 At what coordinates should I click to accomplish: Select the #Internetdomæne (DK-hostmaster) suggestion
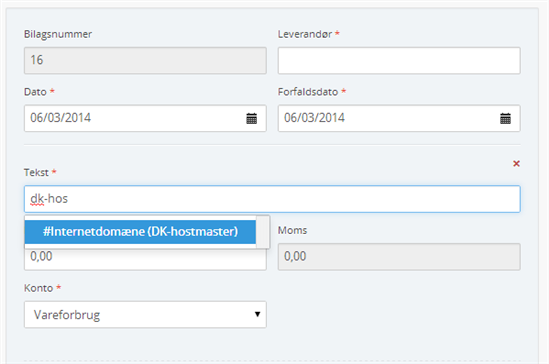point(140,231)
